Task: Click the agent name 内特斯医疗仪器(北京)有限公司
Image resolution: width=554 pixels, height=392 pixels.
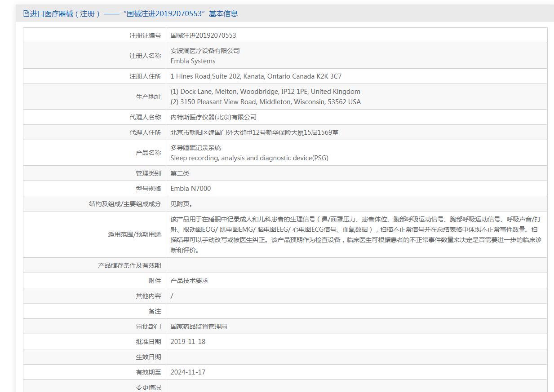Action: (213, 117)
